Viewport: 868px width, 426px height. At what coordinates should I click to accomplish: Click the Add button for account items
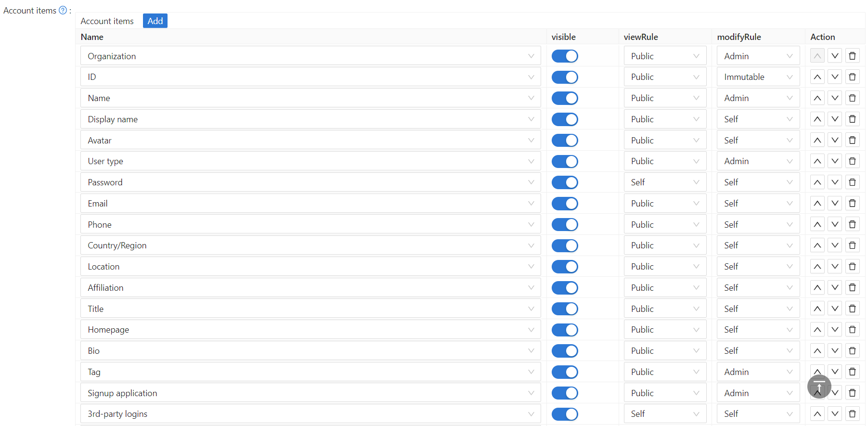click(155, 21)
